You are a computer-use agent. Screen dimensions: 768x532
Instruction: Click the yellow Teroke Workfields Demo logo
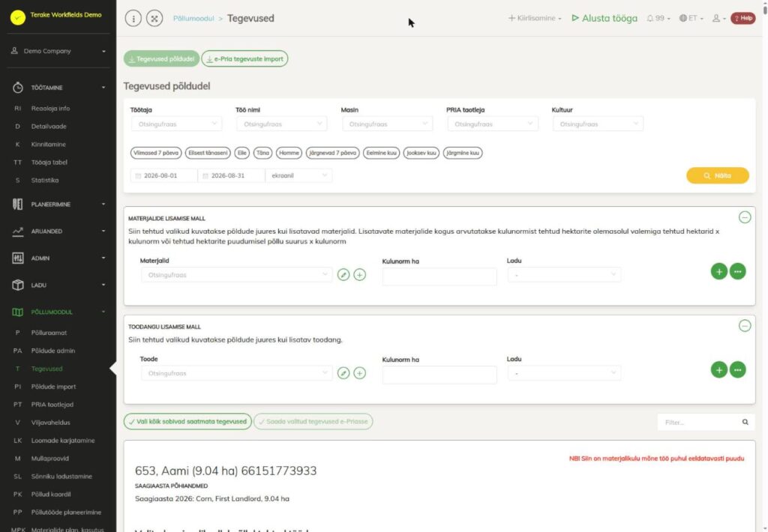tap(18, 17)
